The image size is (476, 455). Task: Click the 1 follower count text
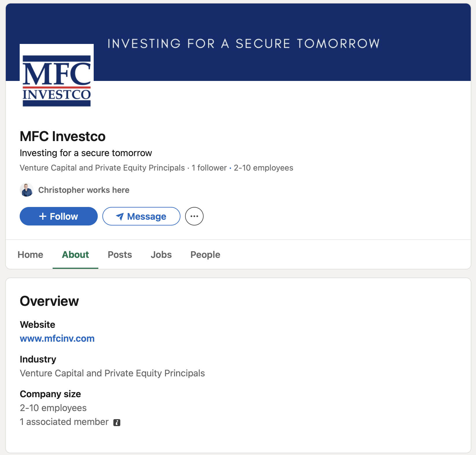click(x=209, y=168)
